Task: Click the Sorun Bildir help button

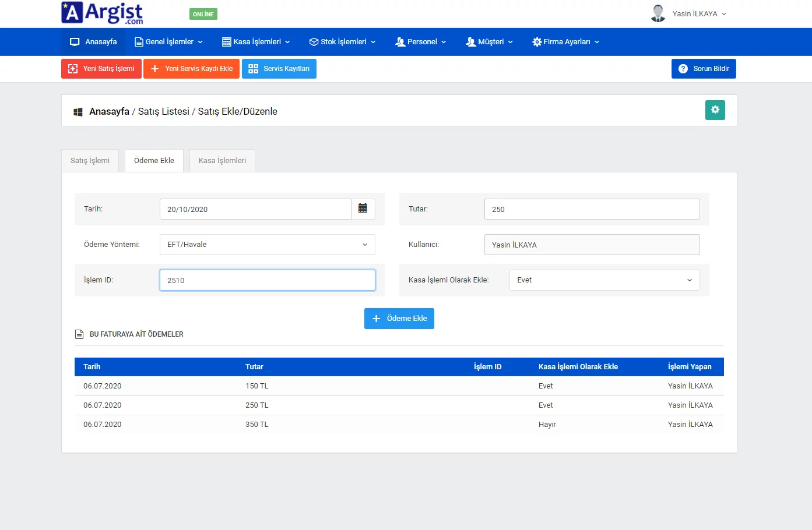Action: [x=704, y=69]
